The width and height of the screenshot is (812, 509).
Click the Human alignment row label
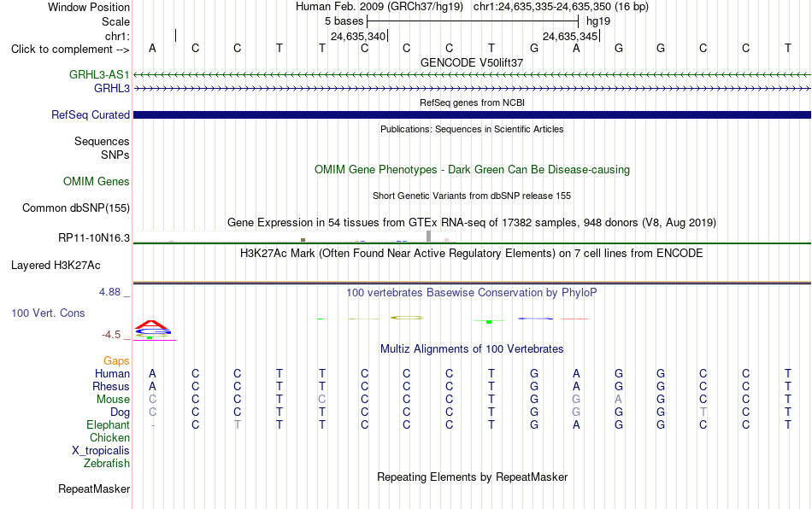pos(112,373)
